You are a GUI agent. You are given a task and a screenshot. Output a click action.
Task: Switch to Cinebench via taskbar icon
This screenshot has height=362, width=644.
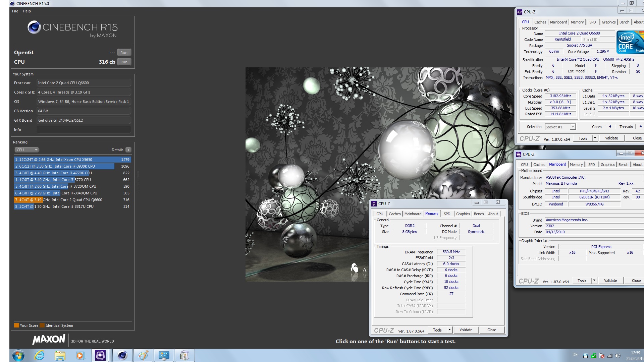(x=122, y=355)
